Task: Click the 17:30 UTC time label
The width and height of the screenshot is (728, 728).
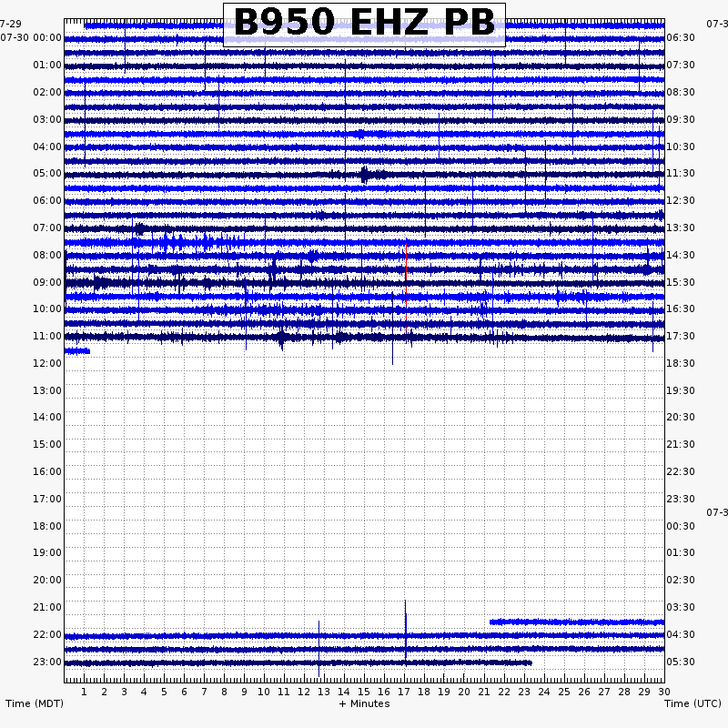Action: (x=681, y=336)
